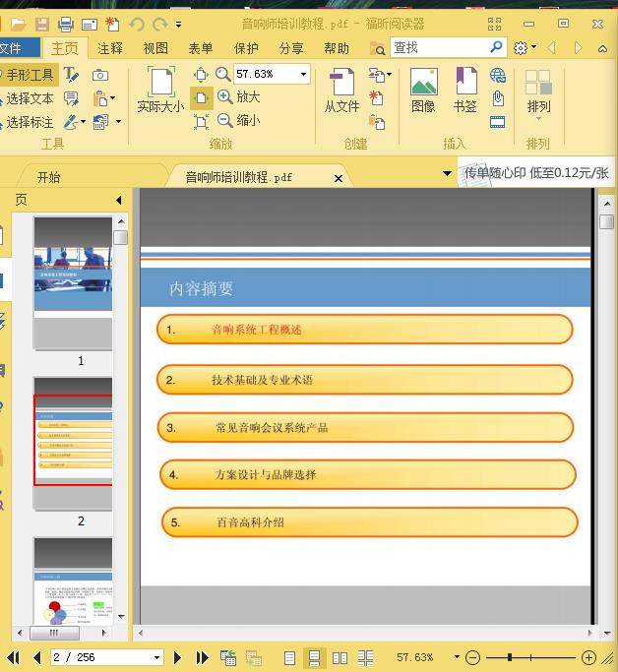Go to next page icon
Image resolution: width=618 pixels, height=672 pixels.
177,657
